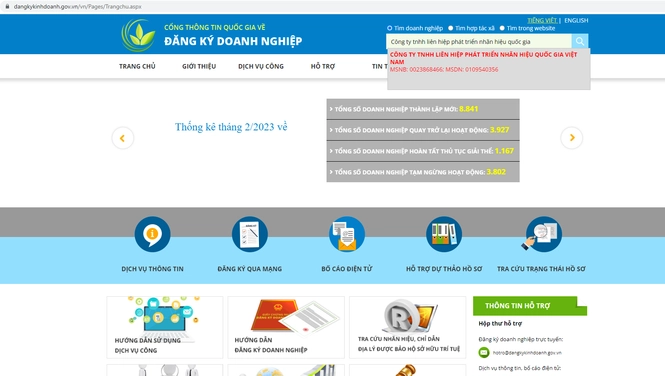Click the company name search field
Screen dimensions: 665x376
click(479, 42)
